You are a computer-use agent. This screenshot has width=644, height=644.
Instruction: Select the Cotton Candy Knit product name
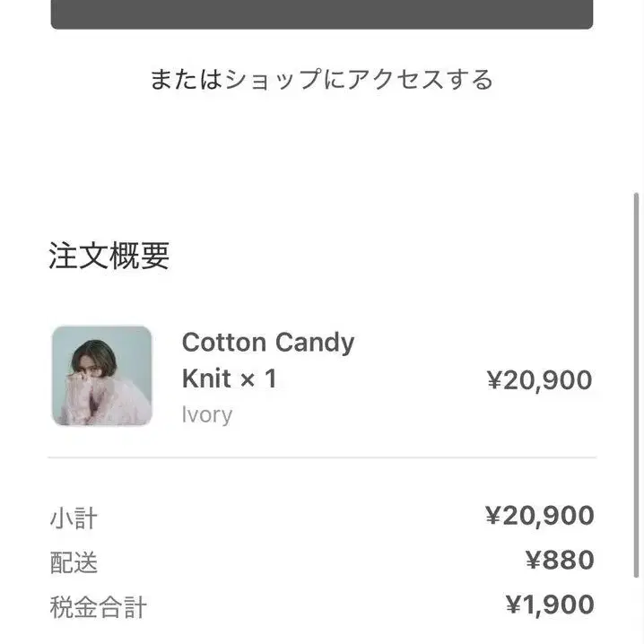click(x=267, y=360)
